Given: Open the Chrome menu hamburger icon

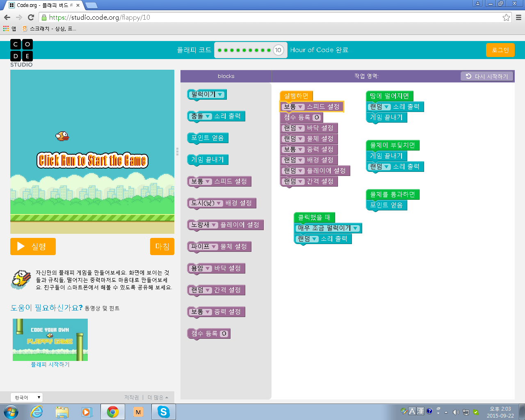Looking at the screenshot, I should (x=518, y=17).
